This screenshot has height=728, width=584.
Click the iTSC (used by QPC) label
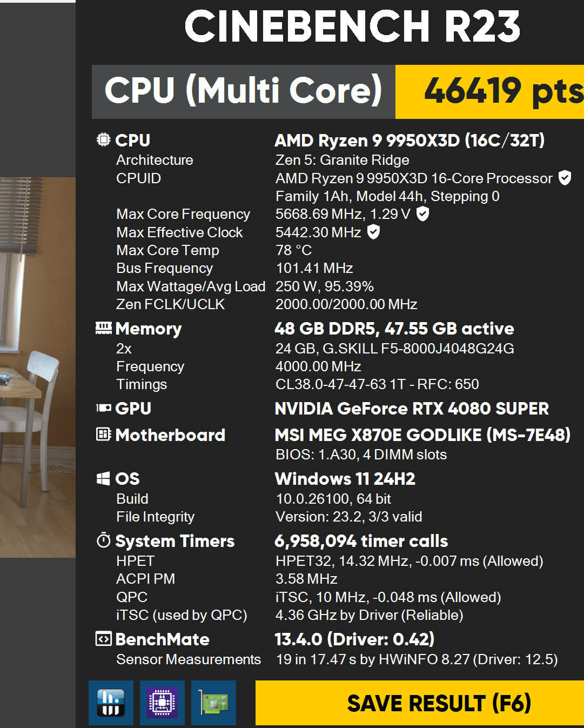coord(182,615)
